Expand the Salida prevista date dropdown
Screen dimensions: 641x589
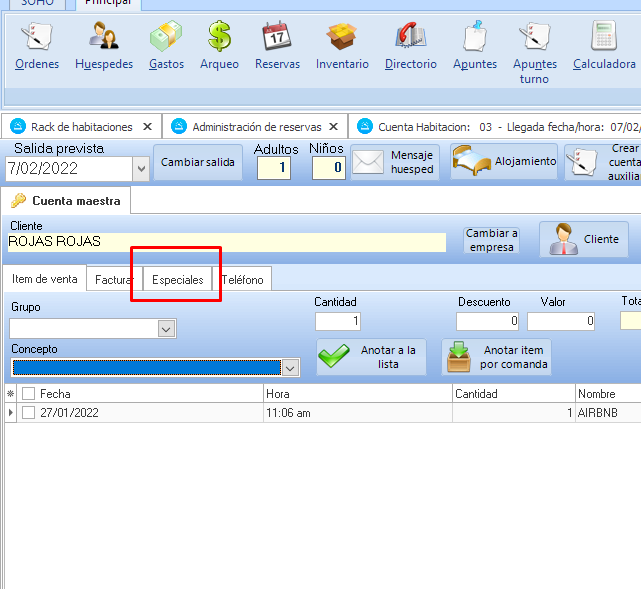[x=140, y=169]
